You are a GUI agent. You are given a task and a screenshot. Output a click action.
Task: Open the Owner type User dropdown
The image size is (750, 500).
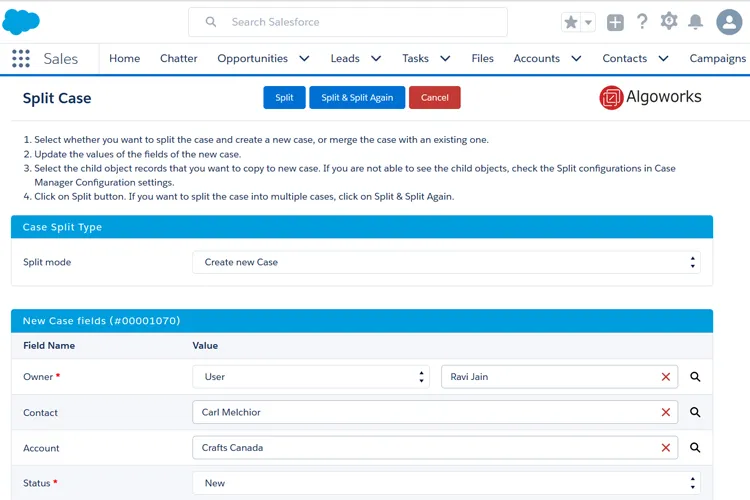[x=311, y=377]
